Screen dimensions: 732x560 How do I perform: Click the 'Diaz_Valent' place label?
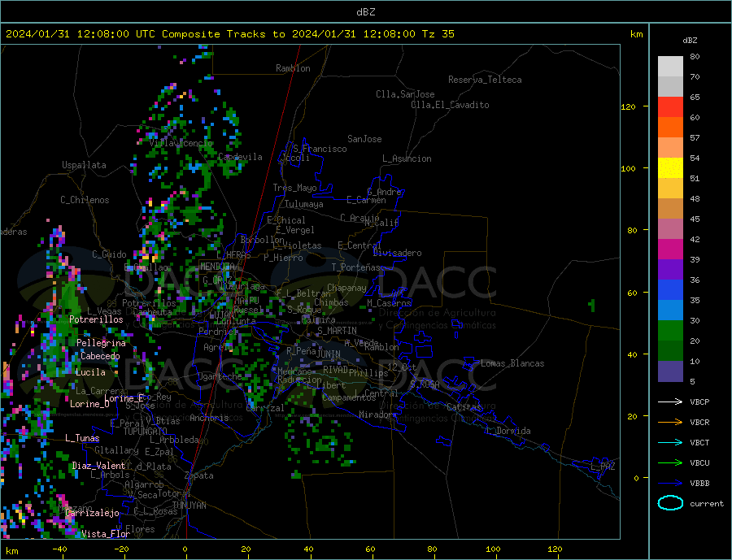click(x=98, y=466)
